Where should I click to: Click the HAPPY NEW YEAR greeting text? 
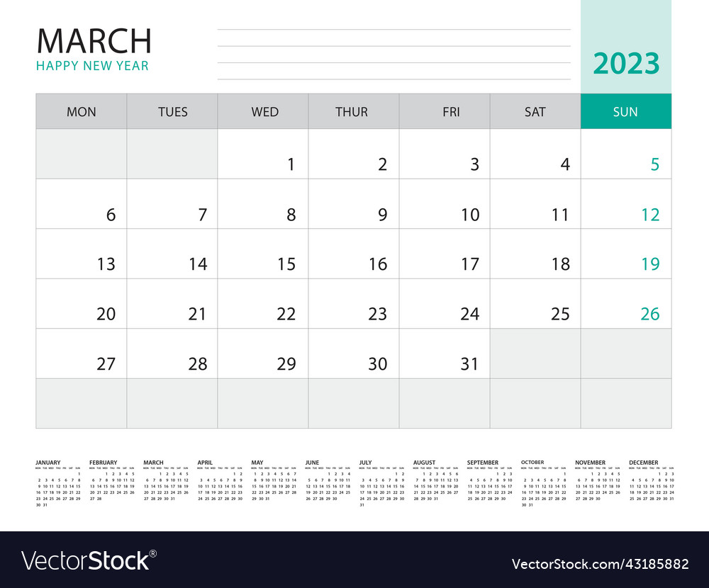[93, 66]
